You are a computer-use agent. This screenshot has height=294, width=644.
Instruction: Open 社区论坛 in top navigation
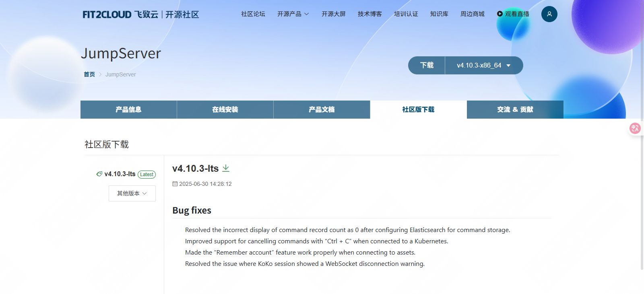(253, 14)
